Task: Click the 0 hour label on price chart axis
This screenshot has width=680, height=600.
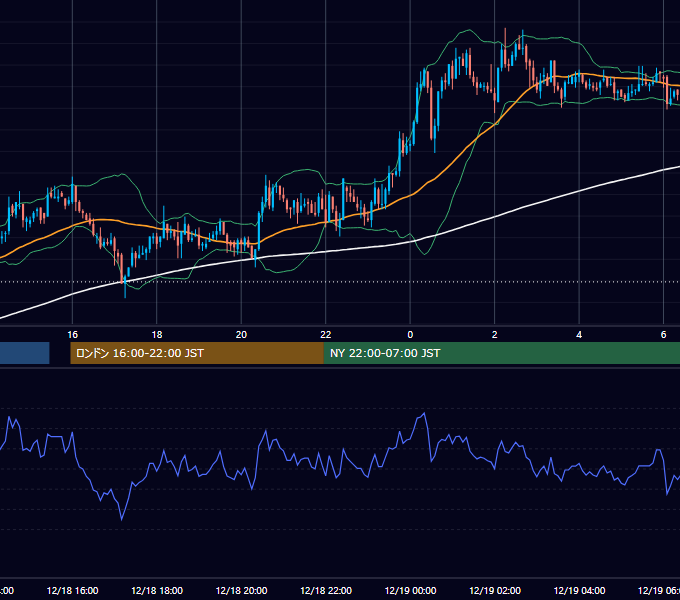Action: click(410, 335)
